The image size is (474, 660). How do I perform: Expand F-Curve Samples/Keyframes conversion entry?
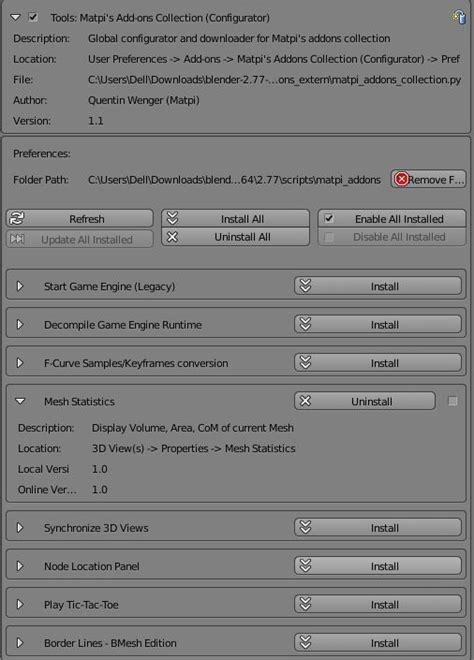20,363
